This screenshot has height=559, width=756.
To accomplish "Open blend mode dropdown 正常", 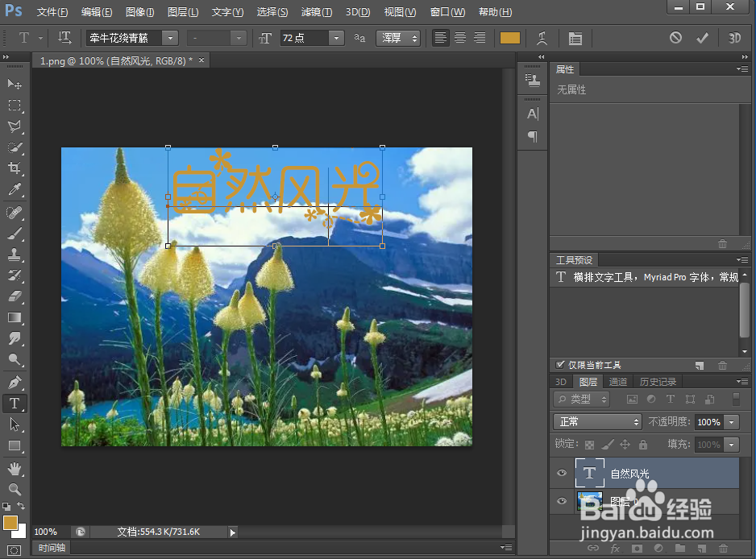I will pyautogui.click(x=597, y=421).
